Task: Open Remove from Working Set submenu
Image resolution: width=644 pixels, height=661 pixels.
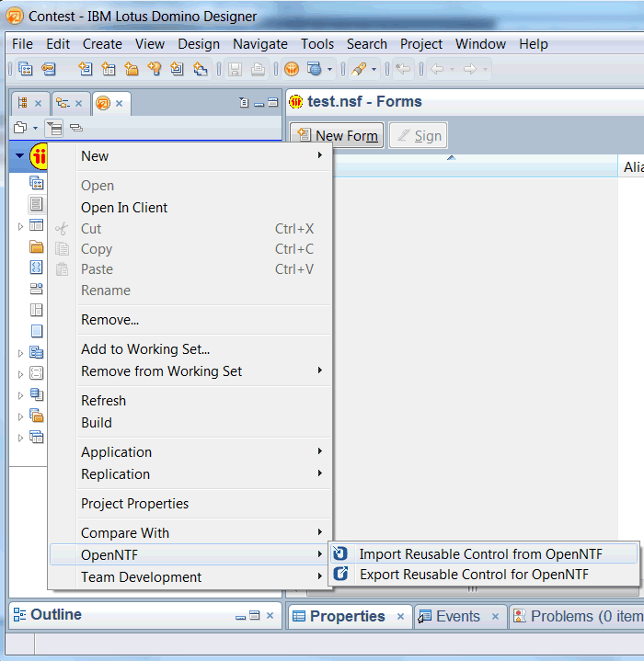Action: click(190, 371)
